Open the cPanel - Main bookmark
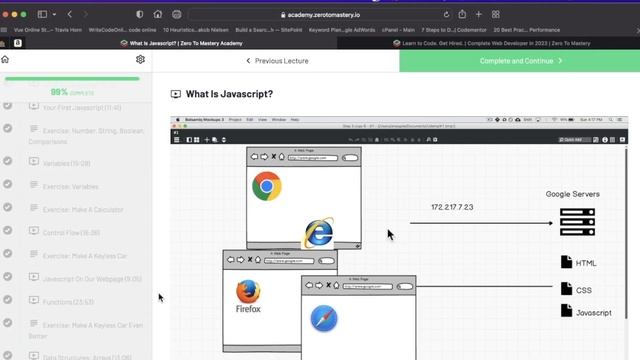640x360 pixels. coord(398,30)
